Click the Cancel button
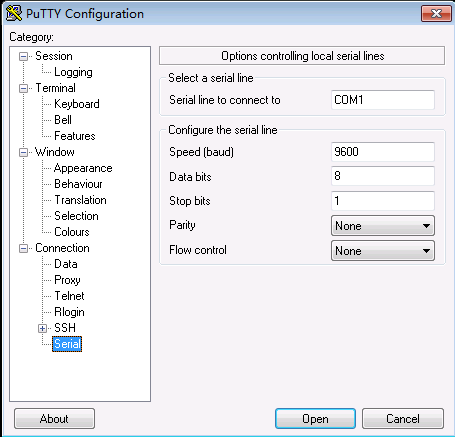The width and height of the screenshot is (455, 437). [x=403, y=419]
